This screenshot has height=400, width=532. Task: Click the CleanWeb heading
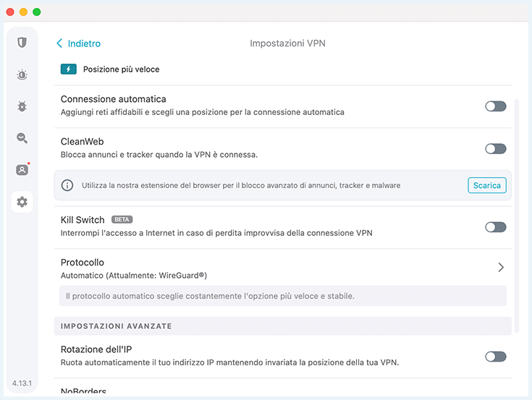tap(82, 141)
